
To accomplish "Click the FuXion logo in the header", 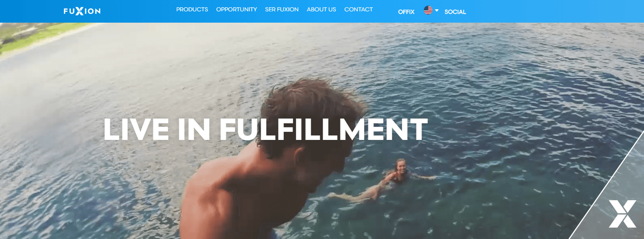I will tap(82, 11).
